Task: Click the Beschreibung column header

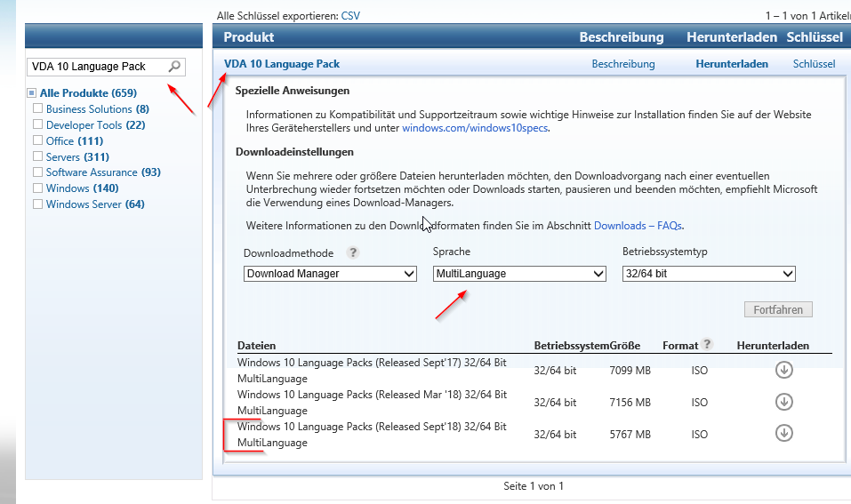Action: tap(622, 37)
